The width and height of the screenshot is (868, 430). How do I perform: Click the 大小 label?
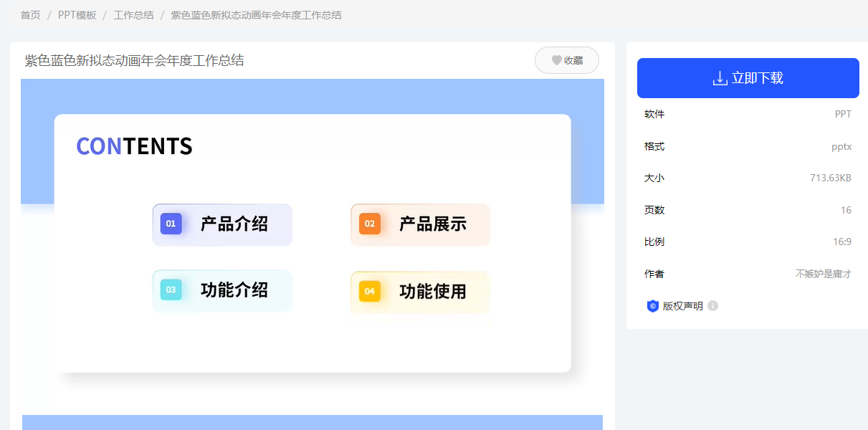click(654, 178)
